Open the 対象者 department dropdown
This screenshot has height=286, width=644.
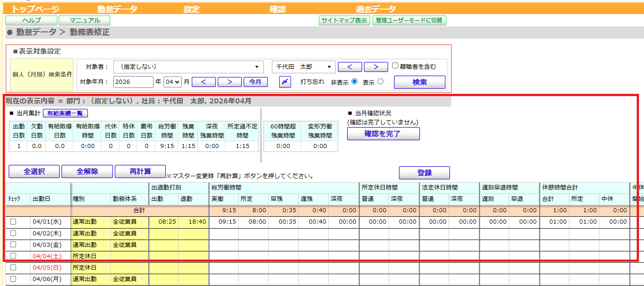click(x=188, y=66)
